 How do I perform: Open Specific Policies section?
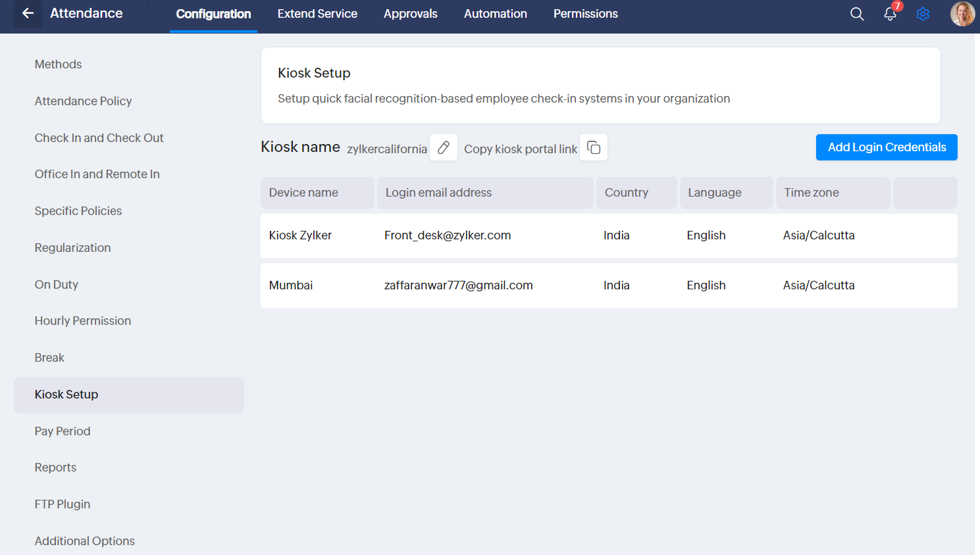(78, 211)
